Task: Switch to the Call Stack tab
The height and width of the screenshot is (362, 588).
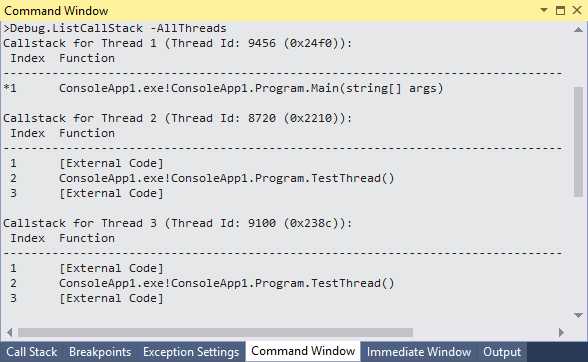Action: click(x=32, y=352)
